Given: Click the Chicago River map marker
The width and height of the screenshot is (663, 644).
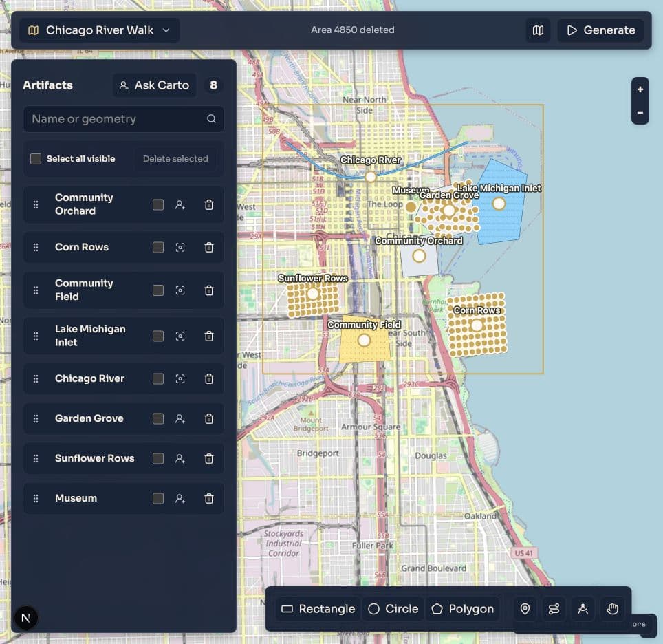Looking at the screenshot, I should tap(371, 176).
